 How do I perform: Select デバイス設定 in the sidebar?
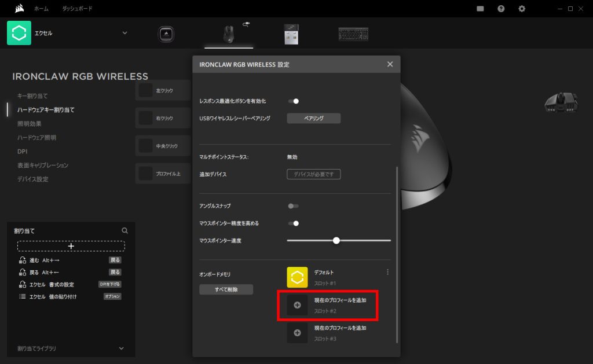(x=33, y=179)
